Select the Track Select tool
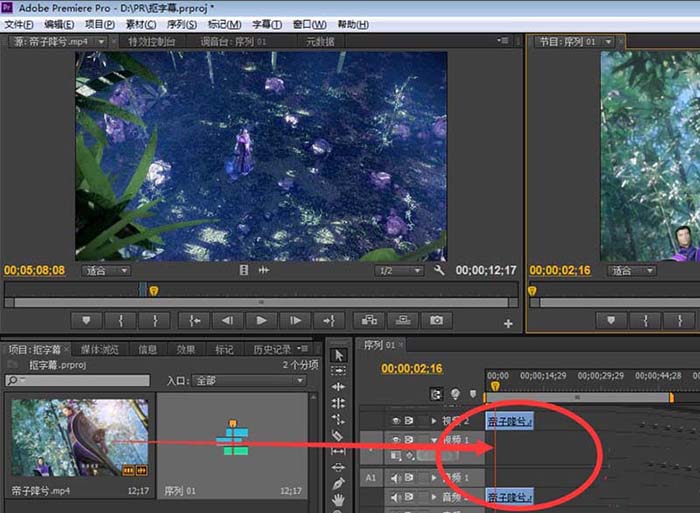700x513 pixels. point(338,371)
